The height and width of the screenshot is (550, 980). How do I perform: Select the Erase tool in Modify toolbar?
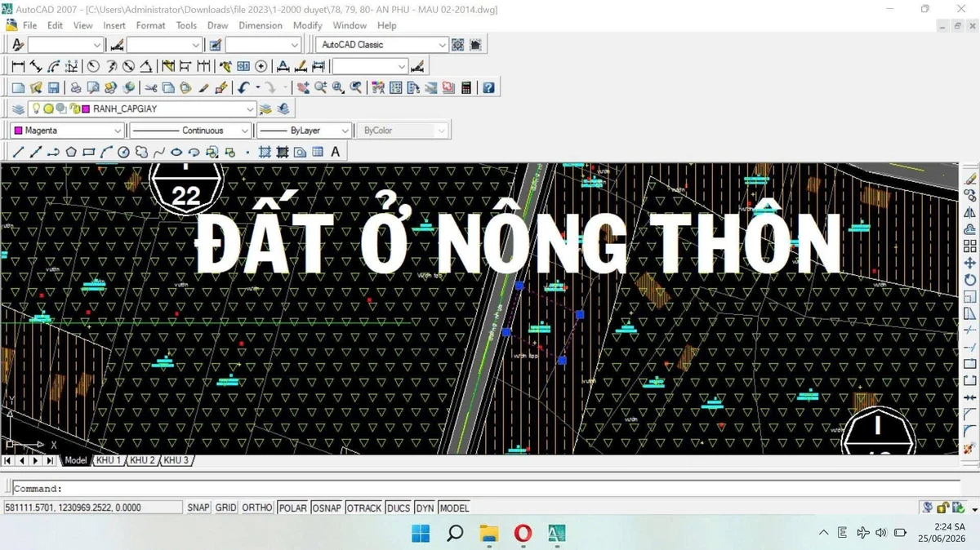click(970, 179)
